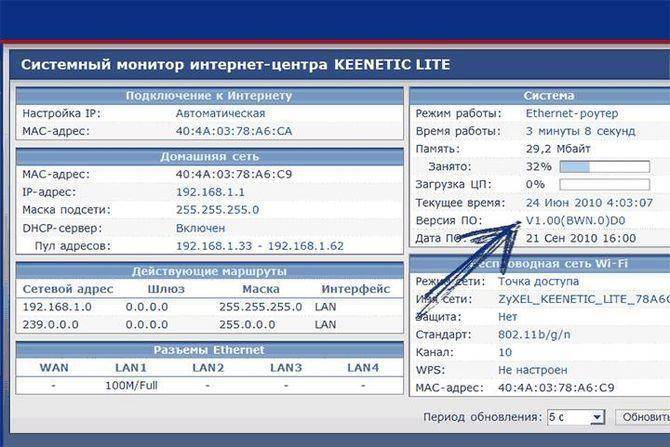
Task: Click the DHCP server status Включен
Action: point(200,228)
